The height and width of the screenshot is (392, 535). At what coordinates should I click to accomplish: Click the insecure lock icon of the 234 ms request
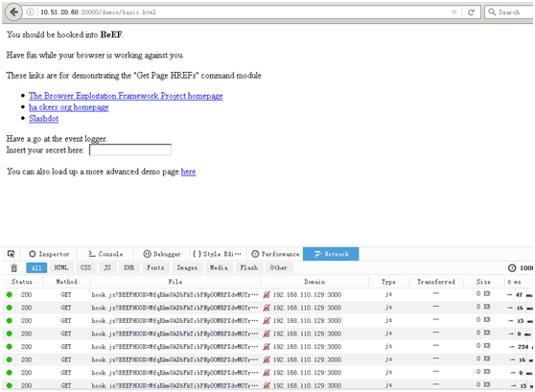[x=267, y=347]
